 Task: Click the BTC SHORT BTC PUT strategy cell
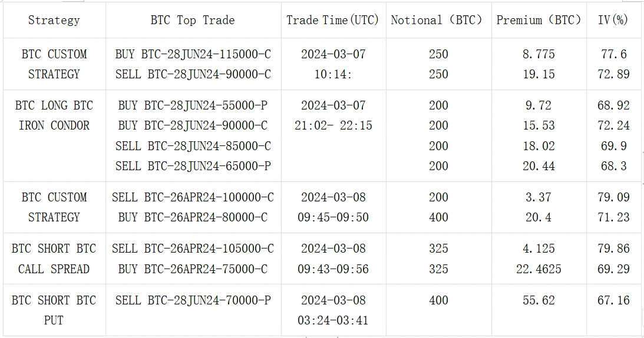coord(54,310)
